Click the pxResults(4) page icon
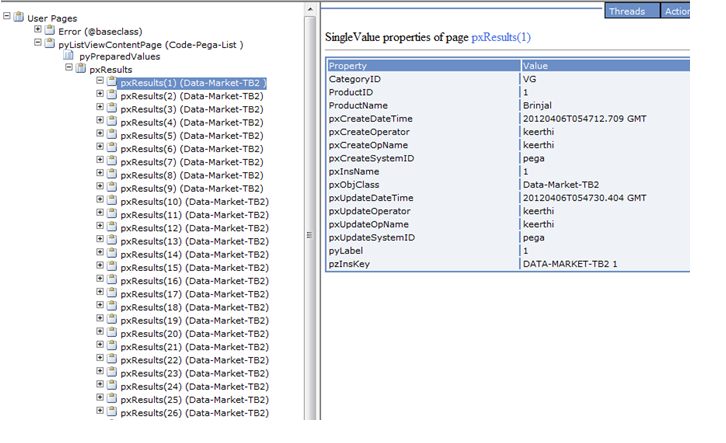 coord(112,121)
